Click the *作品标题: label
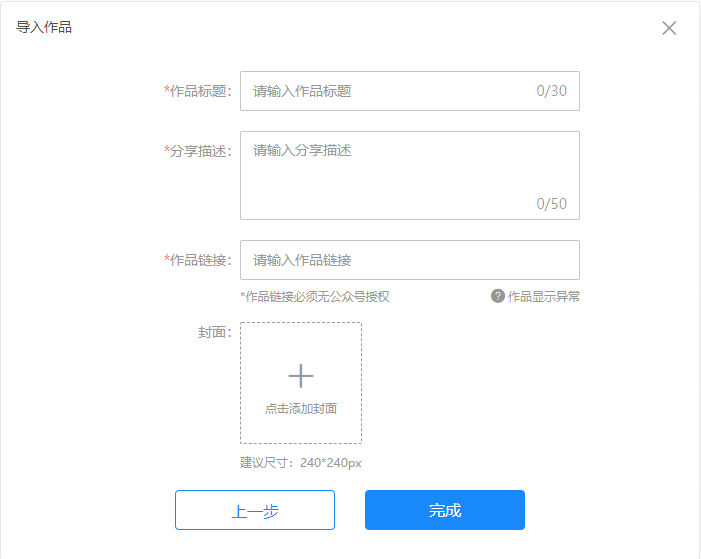The width and height of the screenshot is (701, 559). tap(198, 91)
